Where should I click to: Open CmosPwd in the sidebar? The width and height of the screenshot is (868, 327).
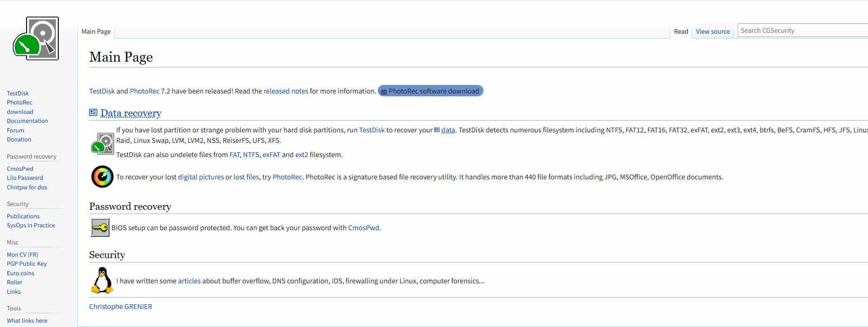tap(20, 168)
